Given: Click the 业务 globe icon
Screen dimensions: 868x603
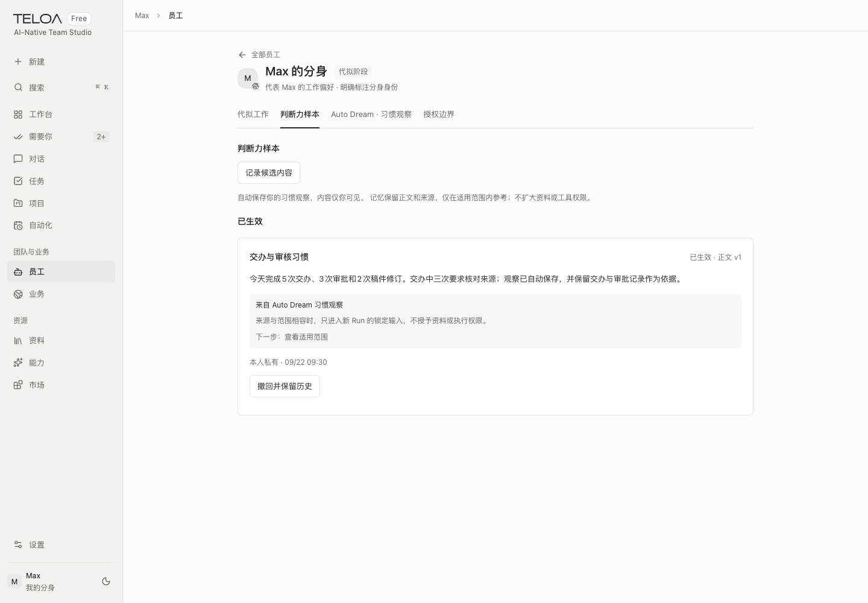Looking at the screenshot, I should 18,294.
